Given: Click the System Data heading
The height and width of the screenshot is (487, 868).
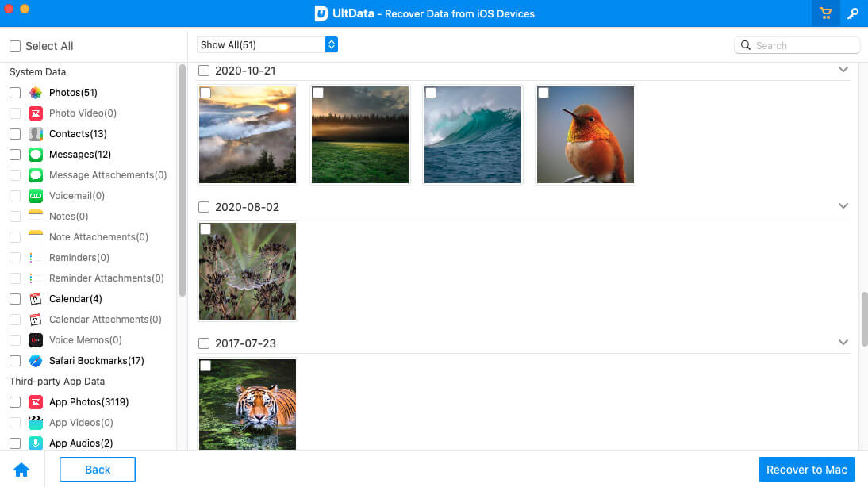Looking at the screenshot, I should pyautogui.click(x=37, y=72).
